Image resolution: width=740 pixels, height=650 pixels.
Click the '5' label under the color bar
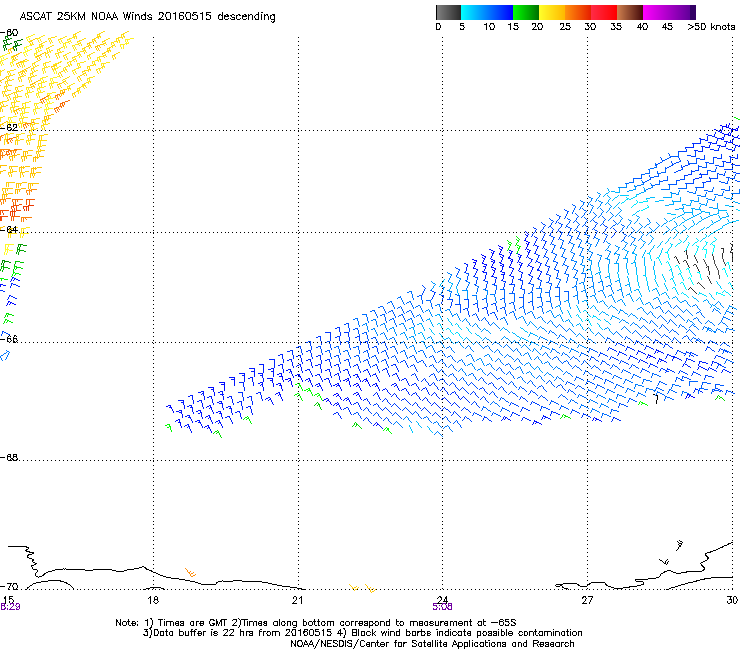pos(462,27)
